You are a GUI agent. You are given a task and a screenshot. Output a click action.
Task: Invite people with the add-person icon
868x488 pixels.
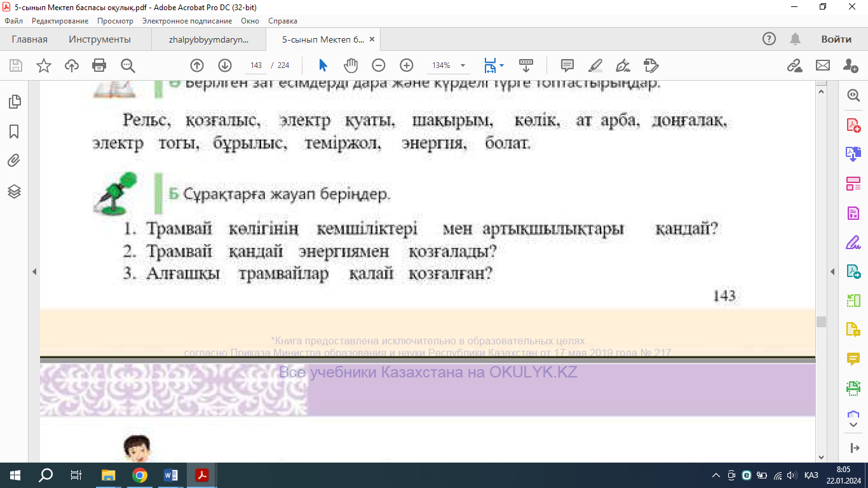851,65
